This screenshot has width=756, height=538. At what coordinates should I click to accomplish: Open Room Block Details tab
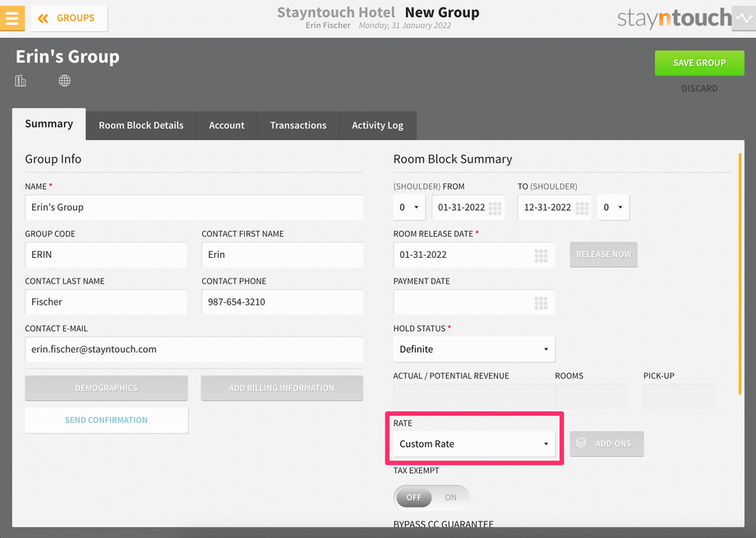[141, 126]
